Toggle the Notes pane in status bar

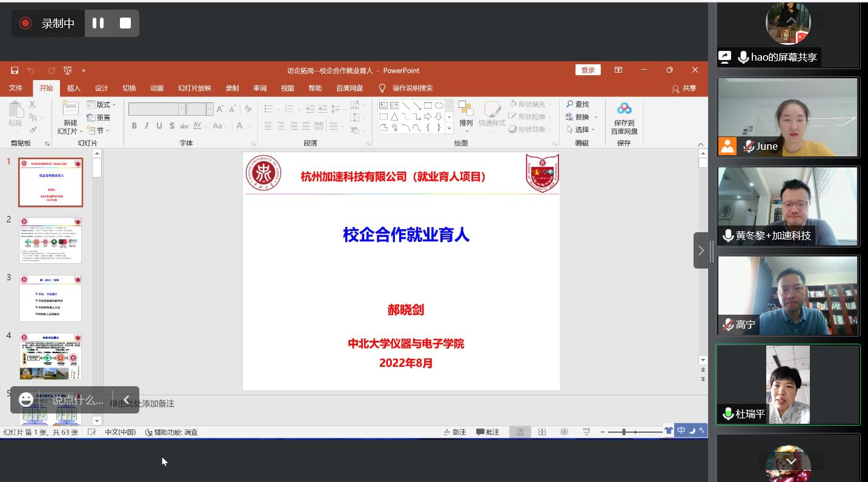pyautogui.click(x=455, y=432)
